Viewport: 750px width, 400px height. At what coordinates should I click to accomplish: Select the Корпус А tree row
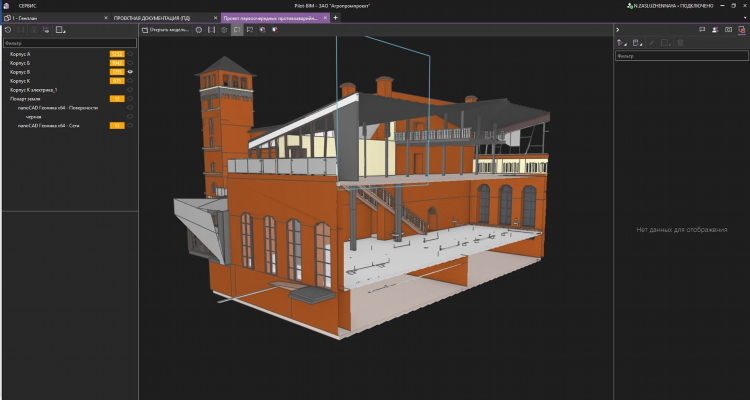tap(70, 54)
